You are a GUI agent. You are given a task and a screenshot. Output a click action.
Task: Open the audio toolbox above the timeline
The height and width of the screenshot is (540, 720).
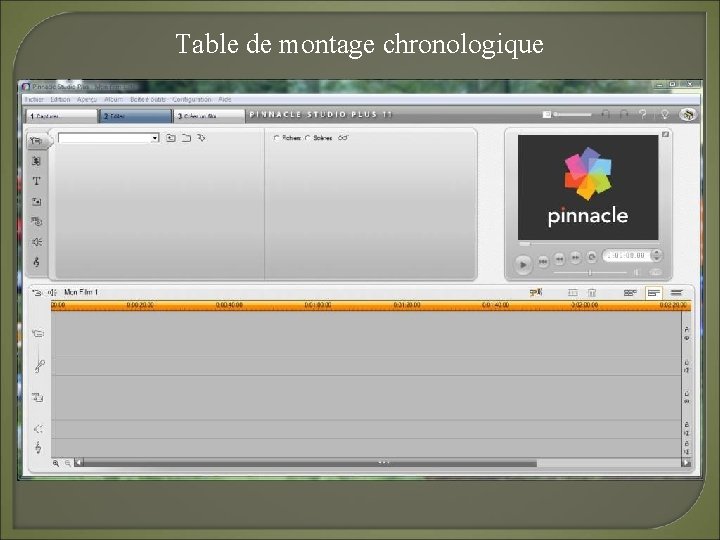52,292
